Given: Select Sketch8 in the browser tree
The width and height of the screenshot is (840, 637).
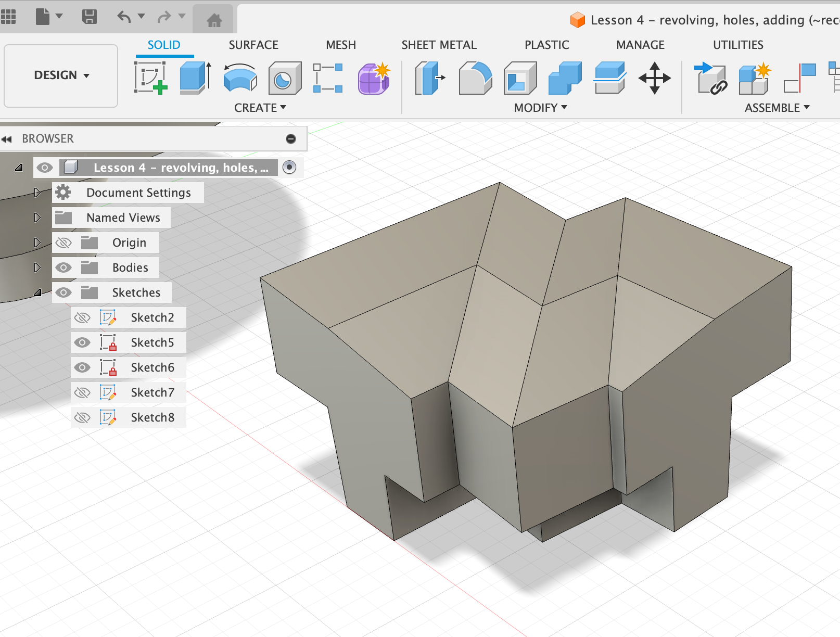Looking at the screenshot, I should (x=152, y=417).
